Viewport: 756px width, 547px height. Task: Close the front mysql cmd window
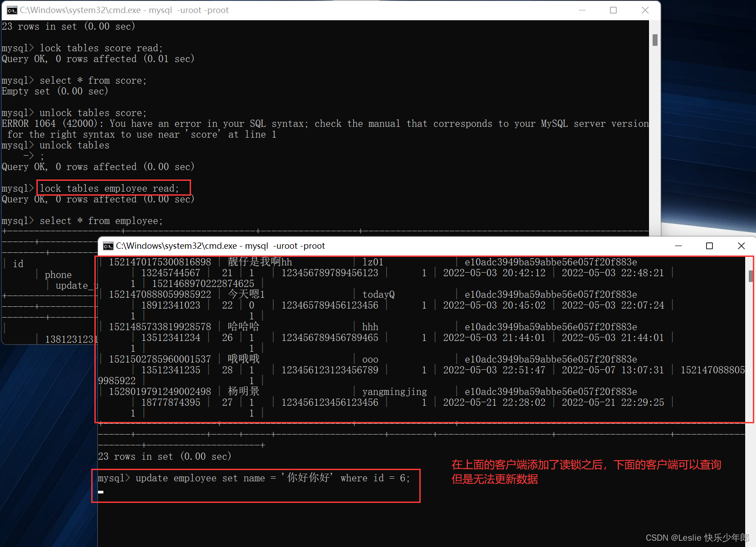[741, 246]
